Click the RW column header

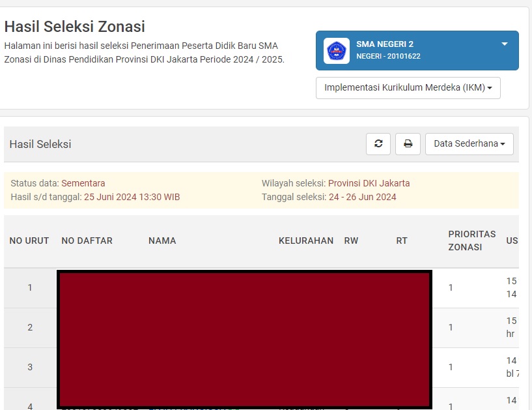[x=350, y=241]
